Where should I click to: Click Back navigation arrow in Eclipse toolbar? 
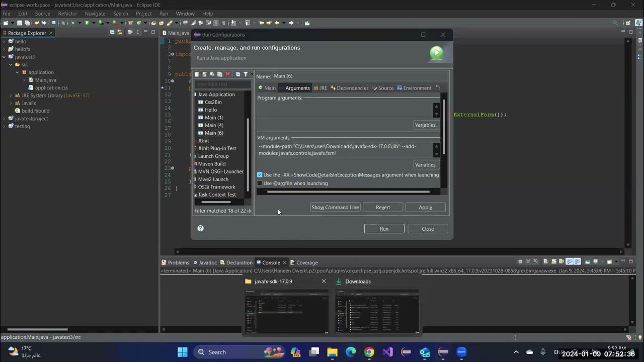(x=277, y=23)
